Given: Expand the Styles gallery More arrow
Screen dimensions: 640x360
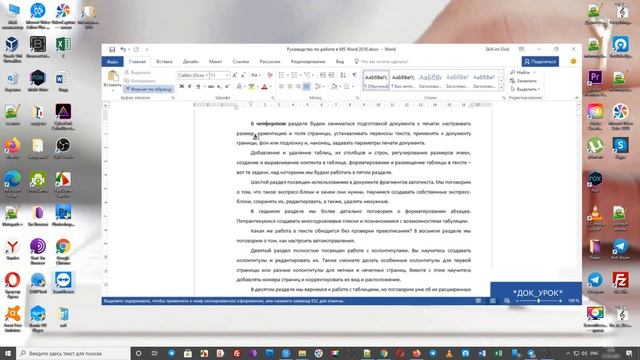Looking at the screenshot, I should (501, 88).
